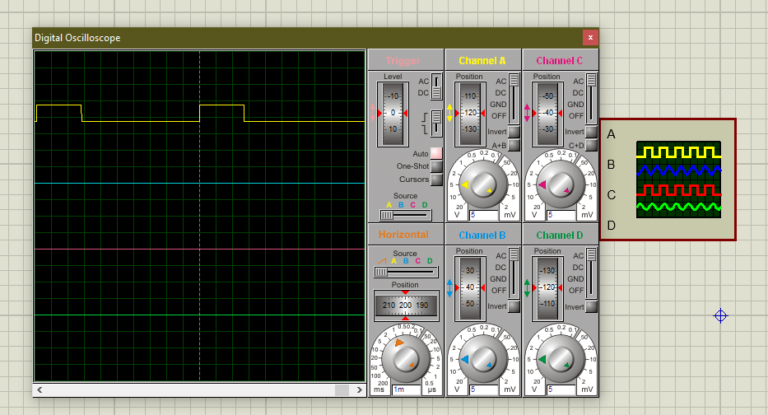768x415 pixels.
Task: Click the rising/falling edge symbol in Trigger
Action: coord(425,123)
